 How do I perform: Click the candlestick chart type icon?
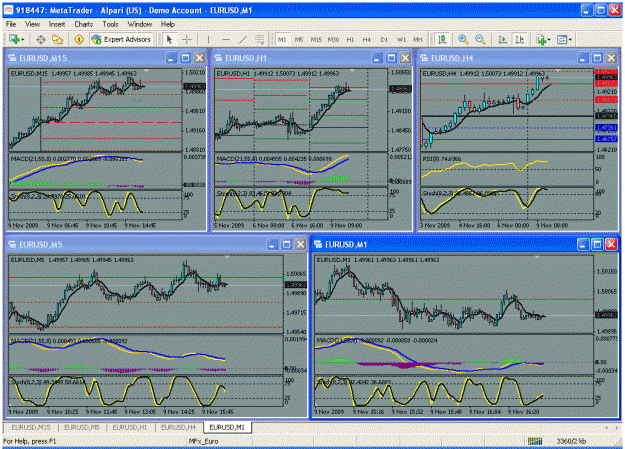point(442,39)
